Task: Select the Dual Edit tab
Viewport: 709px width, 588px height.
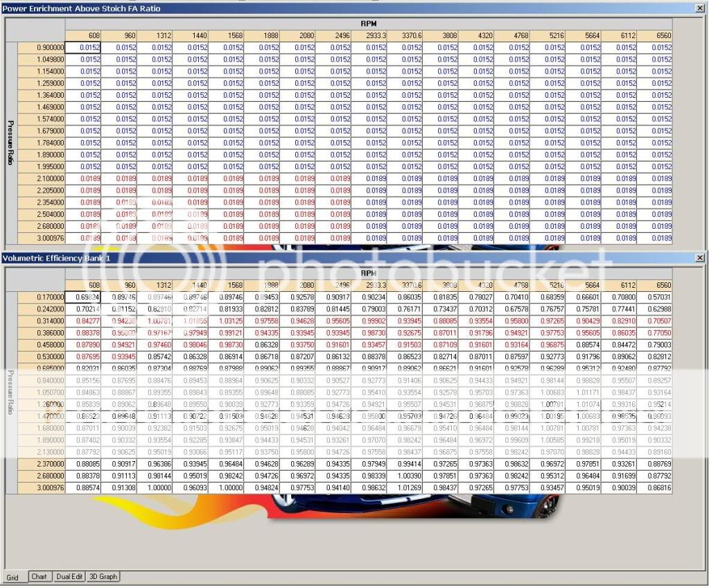Action: tap(69, 576)
